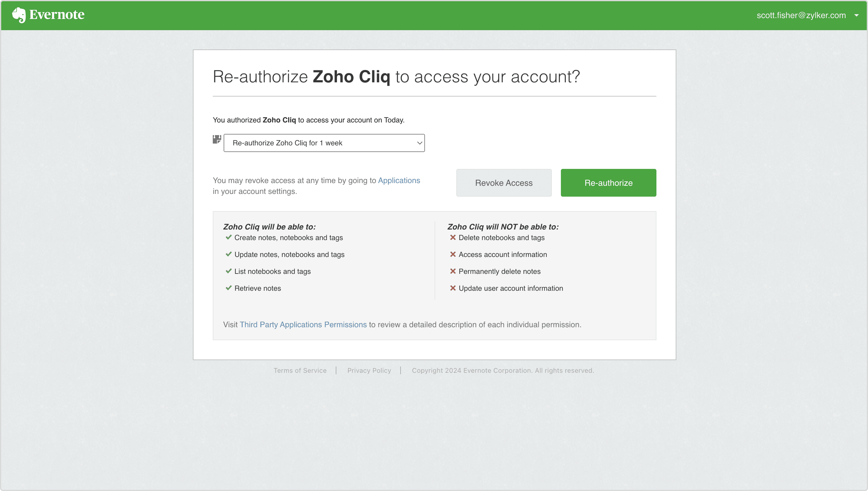Click the Evernote elephant logo icon
Image resolution: width=868 pixels, height=491 pixels.
(x=19, y=15)
